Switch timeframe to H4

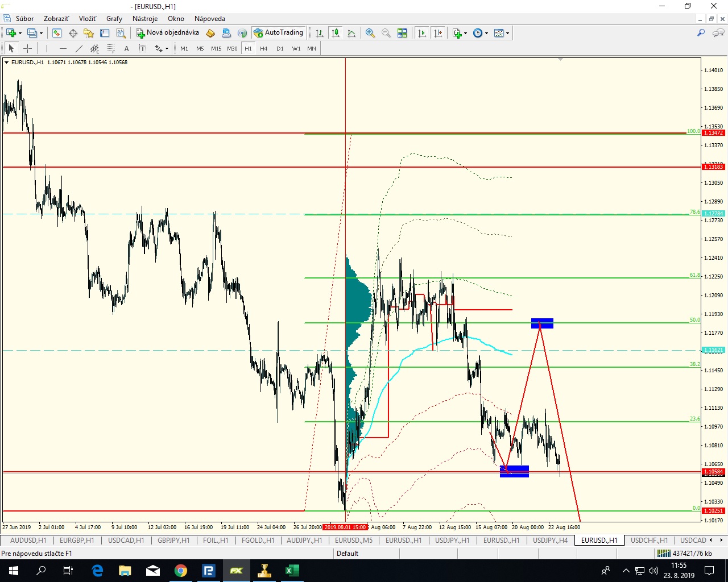point(264,48)
